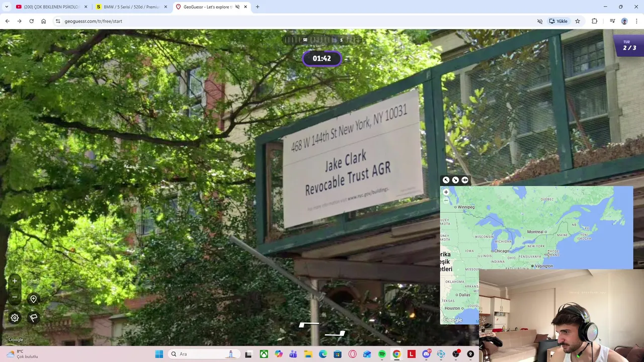This screenshot has width=644, height=362.
Task: View site information icon in address bar
Action: click(x=58, y=21)
